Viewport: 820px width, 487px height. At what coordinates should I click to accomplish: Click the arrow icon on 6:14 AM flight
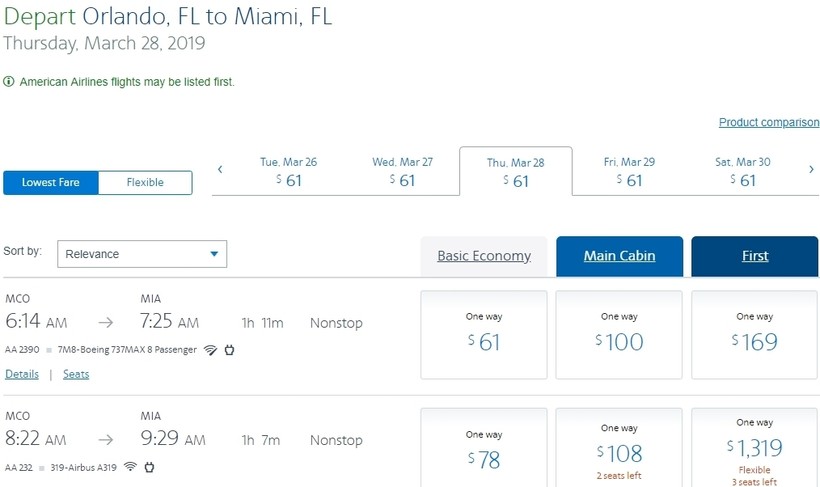(105, 323)
